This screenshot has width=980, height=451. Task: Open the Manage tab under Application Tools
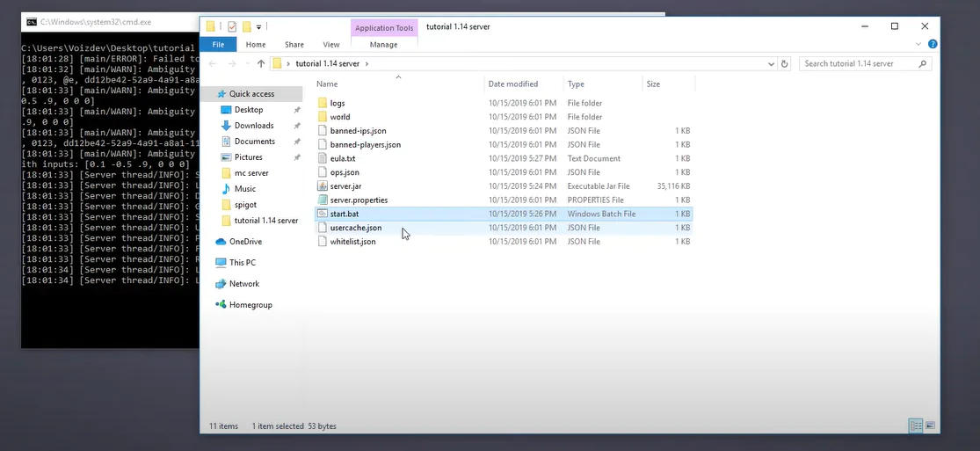383,44
